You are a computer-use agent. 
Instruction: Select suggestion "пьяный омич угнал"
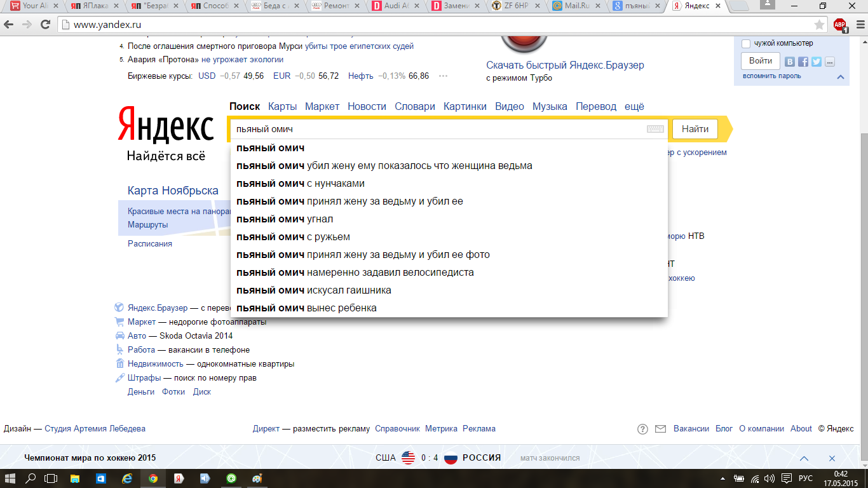(449, 219)
